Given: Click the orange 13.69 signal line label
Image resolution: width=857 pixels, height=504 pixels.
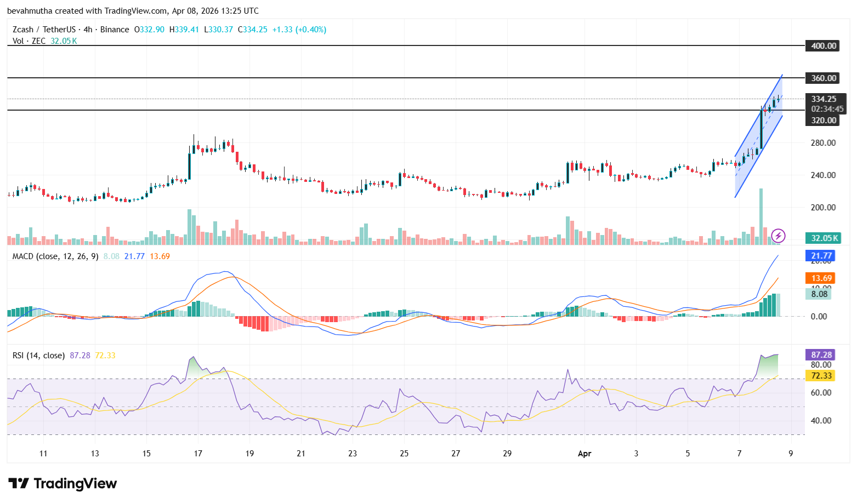Looking at the screenshot, I should tap(820, 278).
